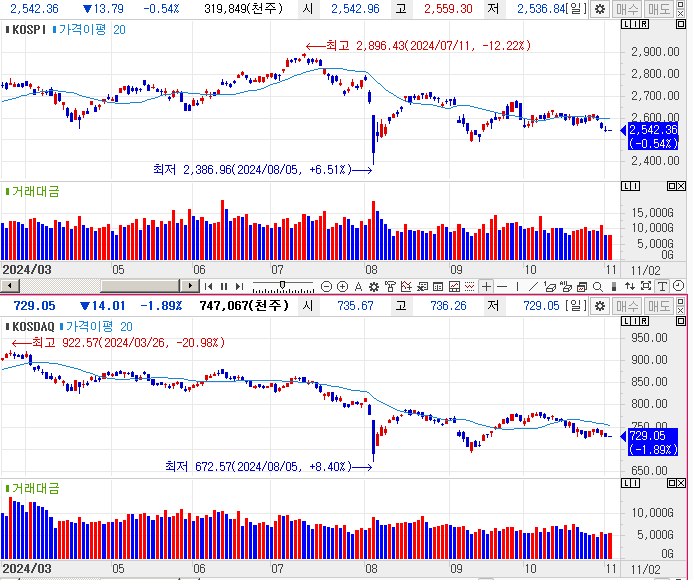
Task: Click the KOSPI 거래대금 legend label
Action: (x=32, y=191)
